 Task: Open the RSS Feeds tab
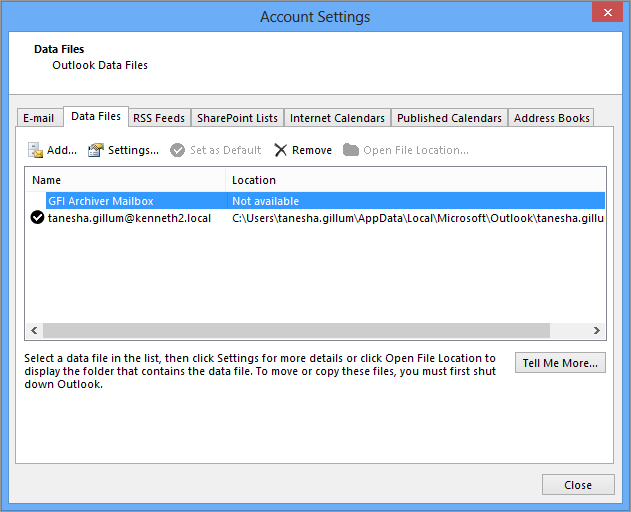(159, 118)
